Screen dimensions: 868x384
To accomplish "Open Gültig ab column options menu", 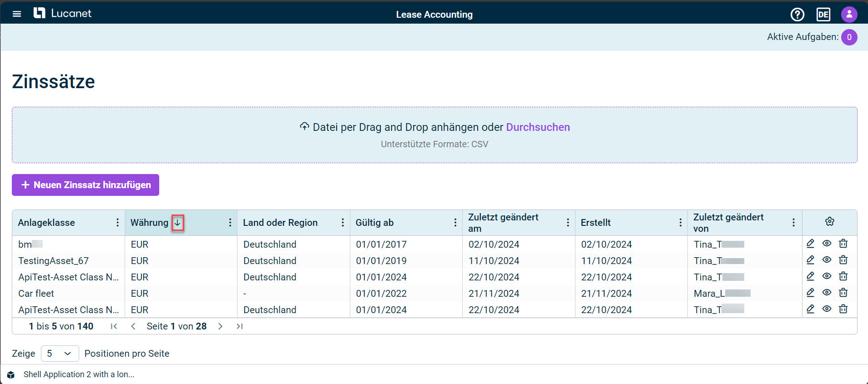I will (x=455, y=223).
